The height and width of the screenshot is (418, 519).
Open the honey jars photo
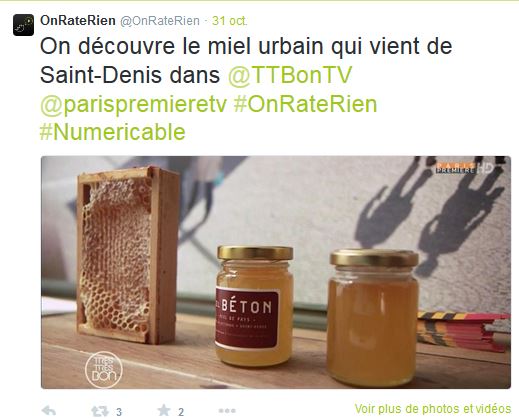276,272
